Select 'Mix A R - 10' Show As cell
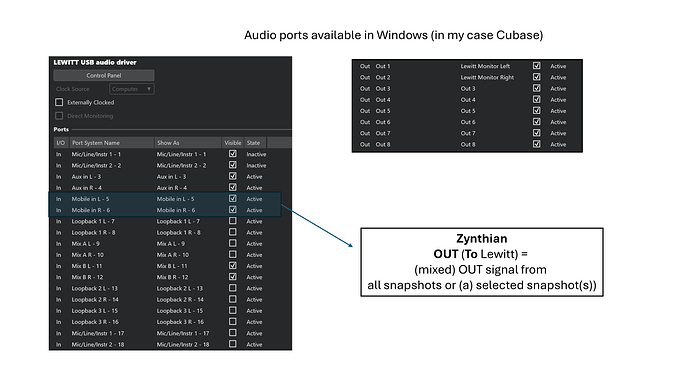 (x=172, y=255)
